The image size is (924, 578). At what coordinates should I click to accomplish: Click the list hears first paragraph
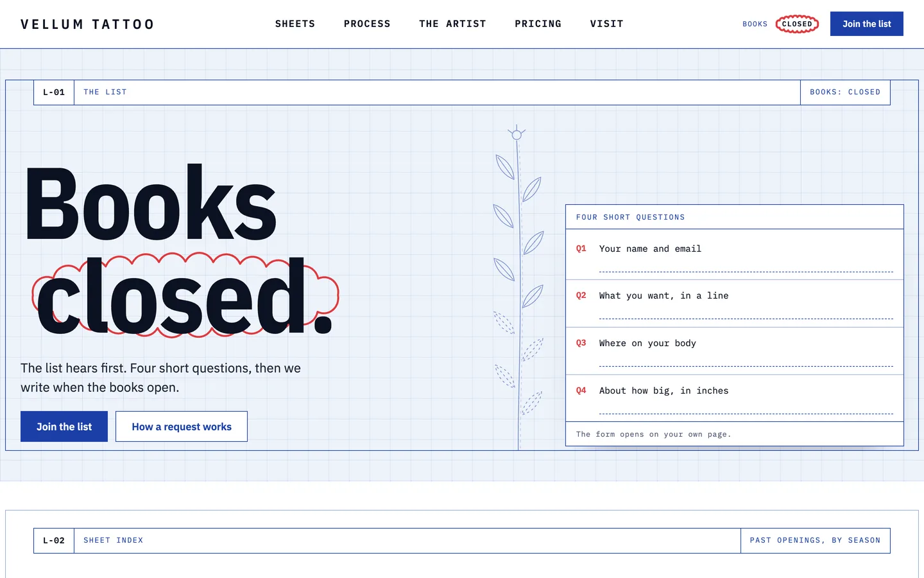click(x=160, y=378)
